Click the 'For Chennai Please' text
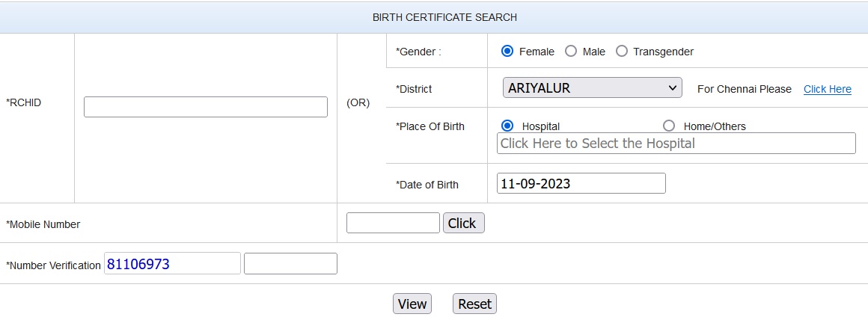 click(744, 89)
